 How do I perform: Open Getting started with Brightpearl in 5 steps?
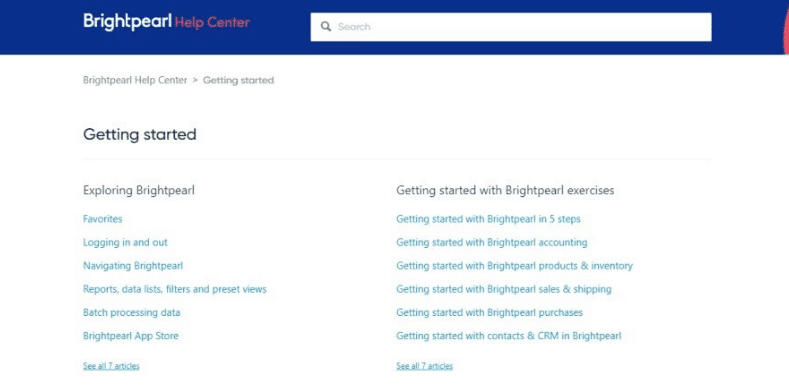coord(489,219)
